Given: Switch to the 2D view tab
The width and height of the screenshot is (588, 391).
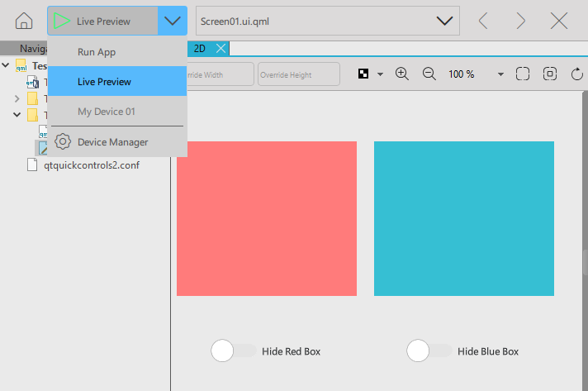Looking at the screenshot, I should tap(200, 49).
